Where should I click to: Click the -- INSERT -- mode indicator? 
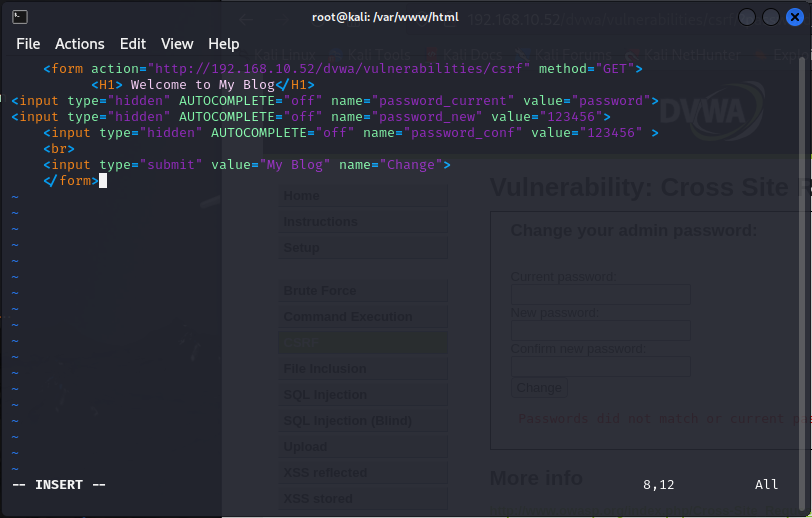pyautogui.click(x=59, y=485)
